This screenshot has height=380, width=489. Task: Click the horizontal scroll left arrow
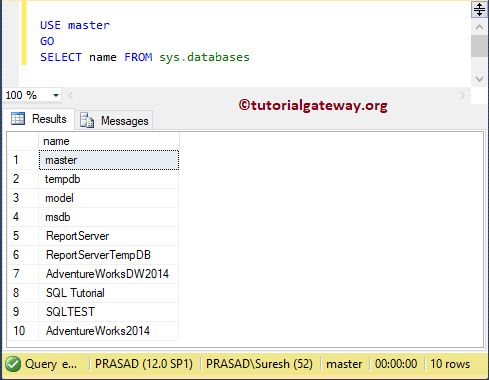coord(70,96)
